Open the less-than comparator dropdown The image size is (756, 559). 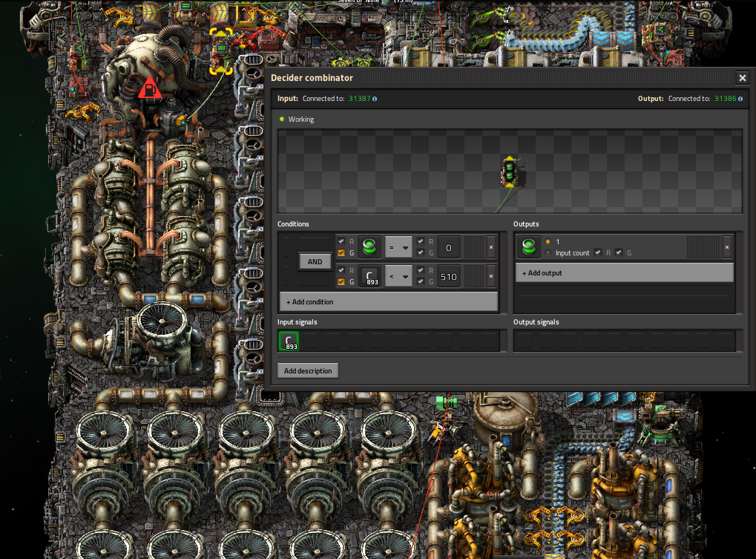[398, 276]
